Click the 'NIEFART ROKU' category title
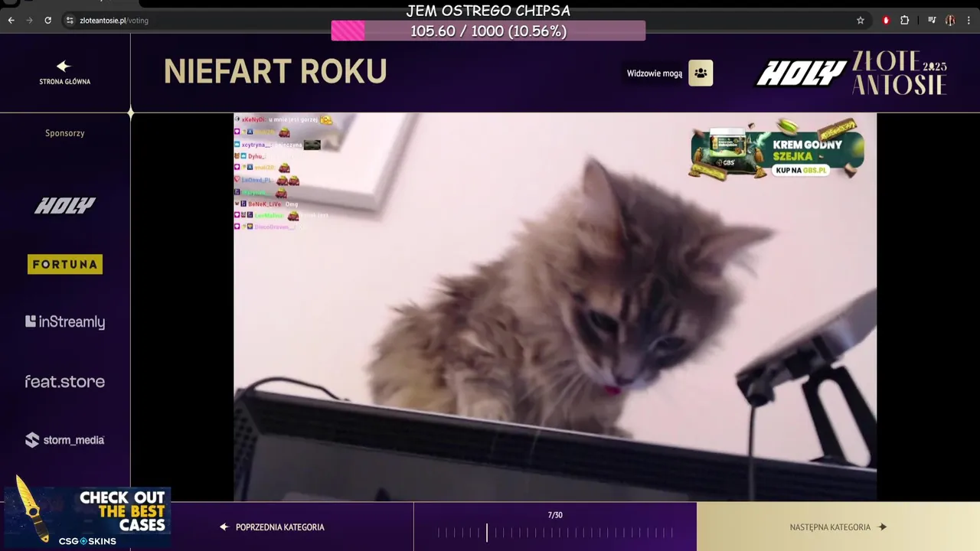This screenshot has height=551, width=980. 275,72
